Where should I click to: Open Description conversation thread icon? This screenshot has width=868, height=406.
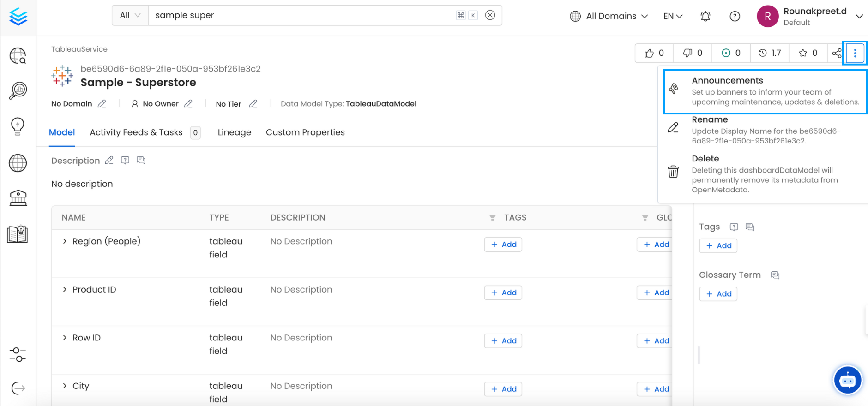(141, 160)
